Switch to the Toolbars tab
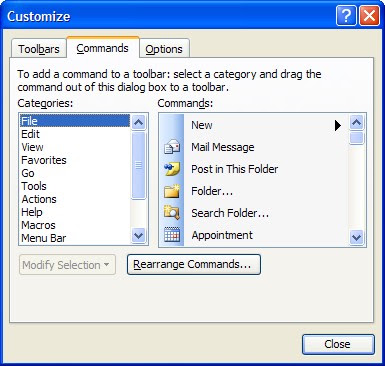385x366 pixels. tap(39, 49)
